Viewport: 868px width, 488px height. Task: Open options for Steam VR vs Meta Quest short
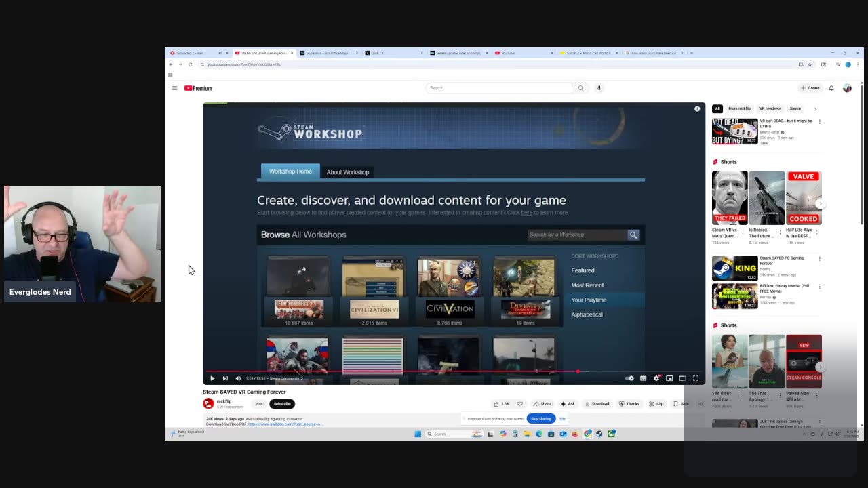(743, 231)
